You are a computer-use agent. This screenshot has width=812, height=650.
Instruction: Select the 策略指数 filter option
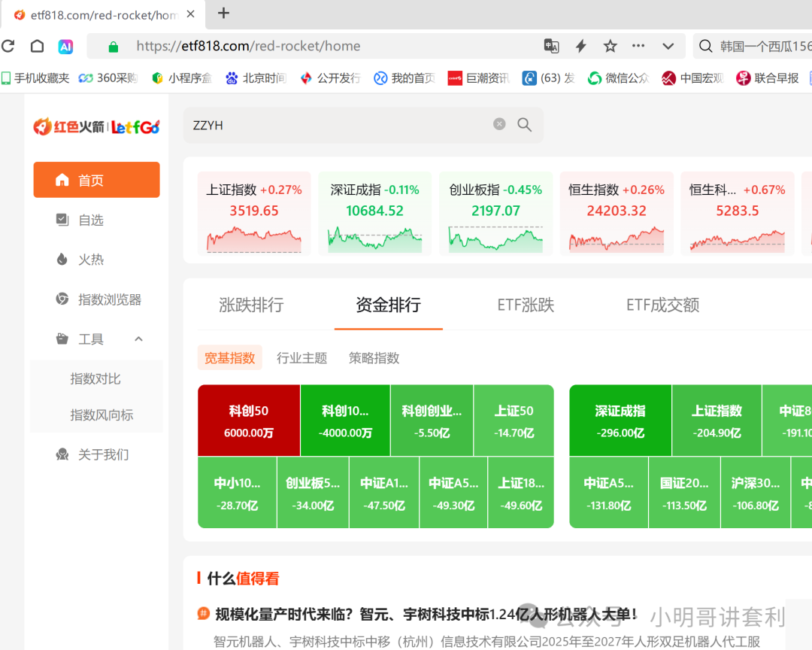click(x=374, y=358)
